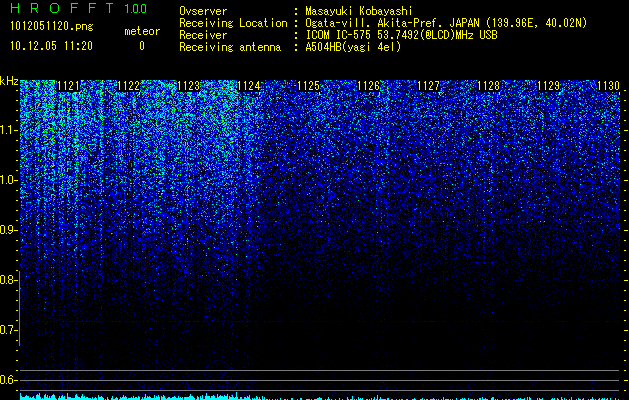Click the Ovserver label
The height and width of the screenshot is (400, 629).
[x=203, y=11]
